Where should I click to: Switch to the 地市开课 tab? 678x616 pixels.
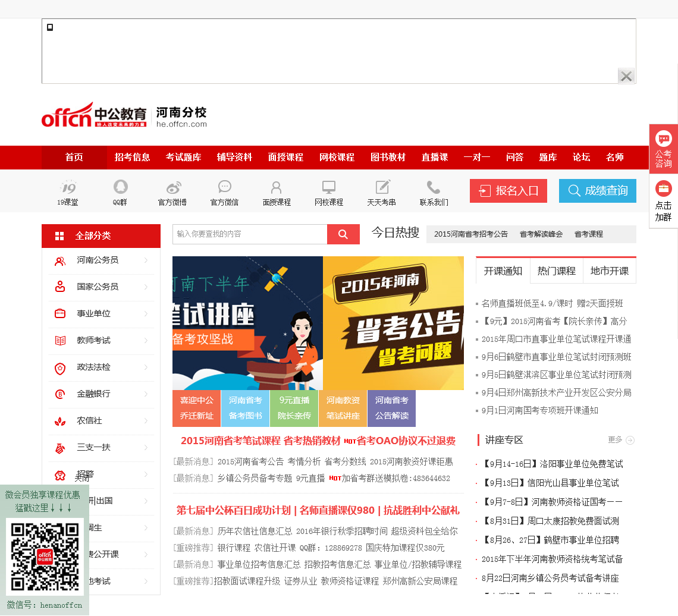[x=610, y=271]
